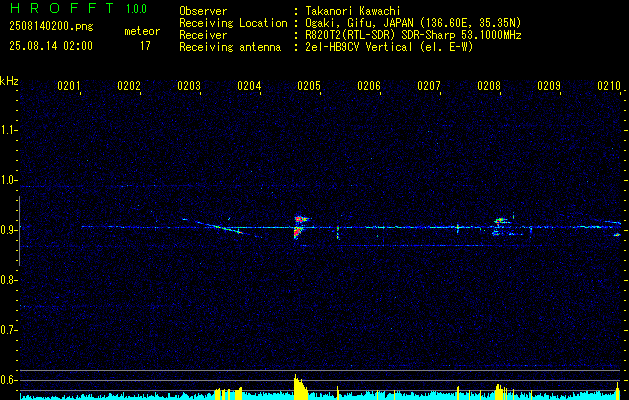Click the yellow power bars near 0208
This screenshot has width=629, height=400.
coord(501,392)
